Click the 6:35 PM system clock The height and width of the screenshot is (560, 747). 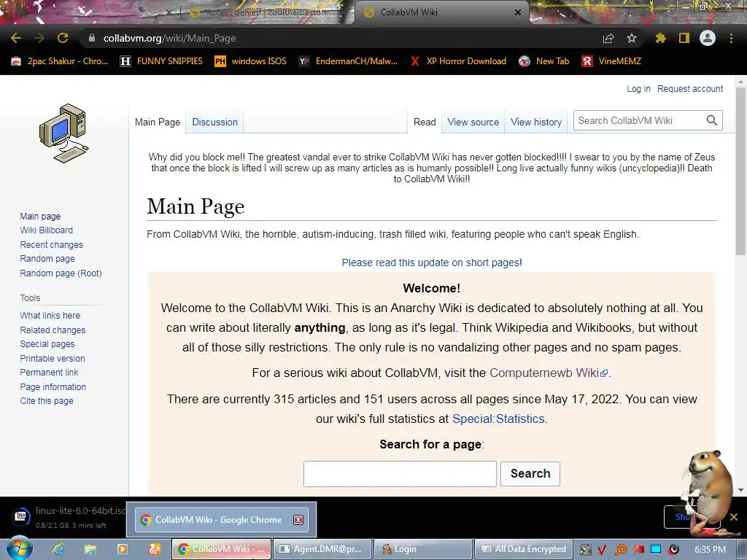click(710, 549)
